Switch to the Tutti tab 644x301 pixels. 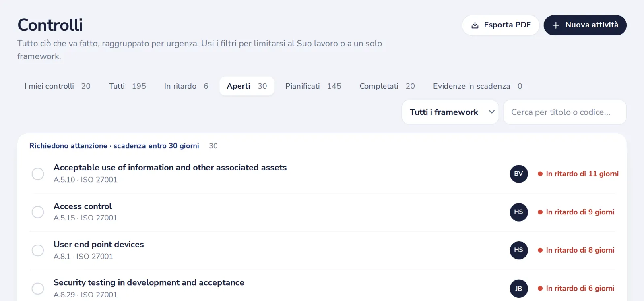click(127, 86)
